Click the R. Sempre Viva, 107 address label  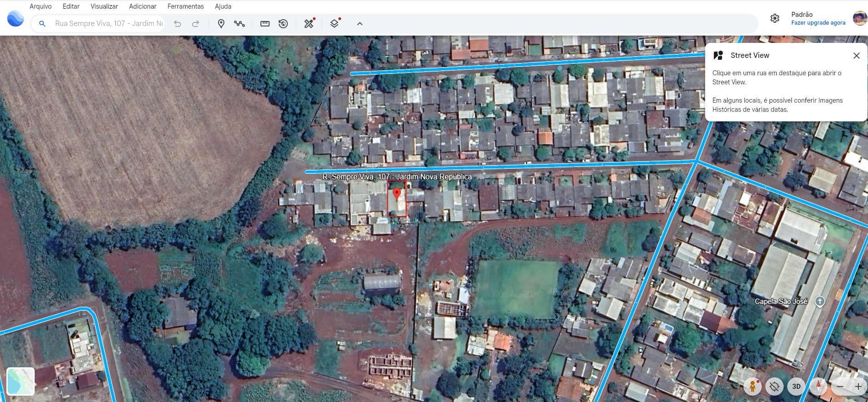(x=397, y=177)
